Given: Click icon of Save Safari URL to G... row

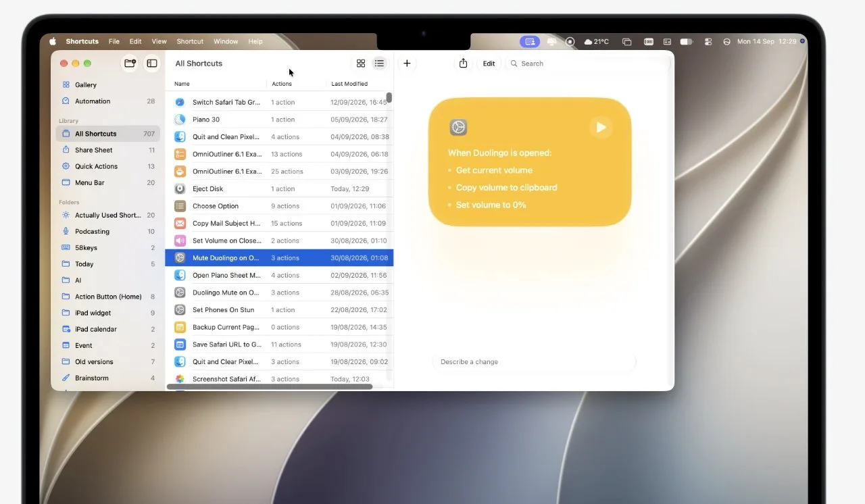Looking at the screenshot, I should [x=180, y=345].
